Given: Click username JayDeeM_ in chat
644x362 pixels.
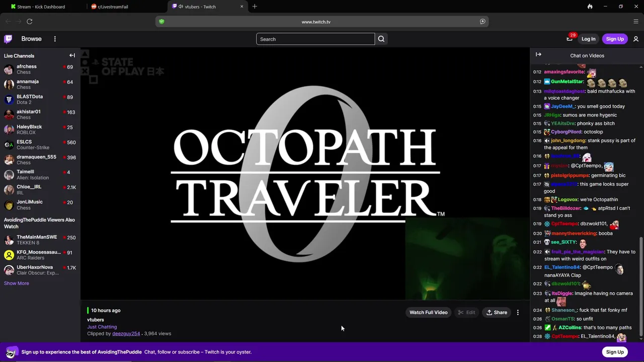Looking at the screenshot, I should click(x=562, y=106).
